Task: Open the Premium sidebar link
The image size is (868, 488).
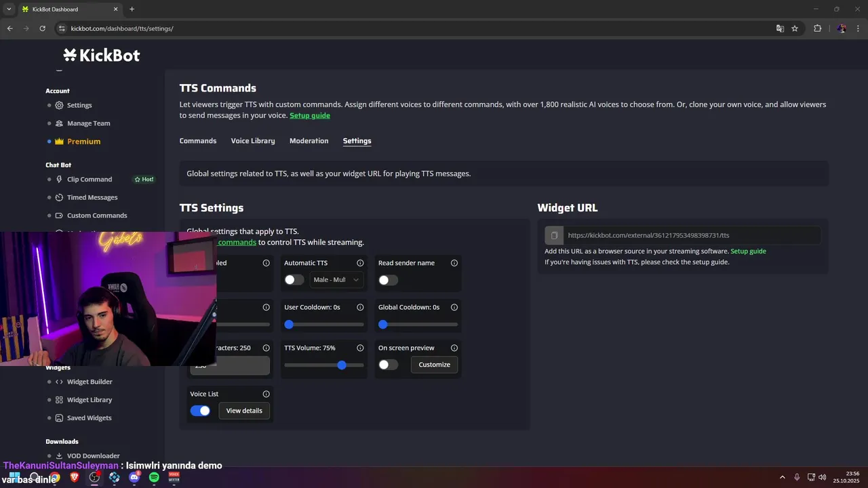Action: click(83, 142)
